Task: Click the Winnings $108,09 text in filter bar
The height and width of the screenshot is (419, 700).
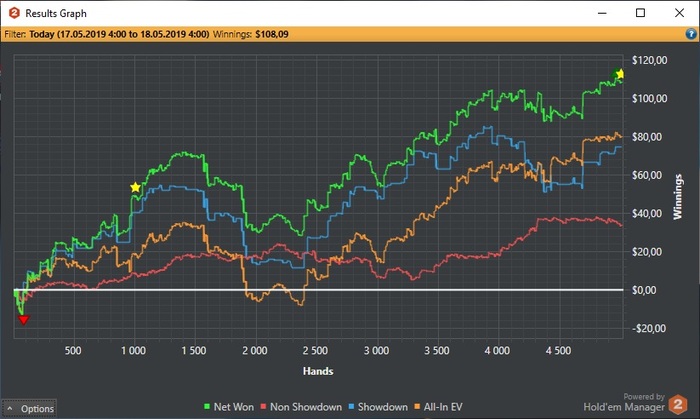Action: coord(250,34)
